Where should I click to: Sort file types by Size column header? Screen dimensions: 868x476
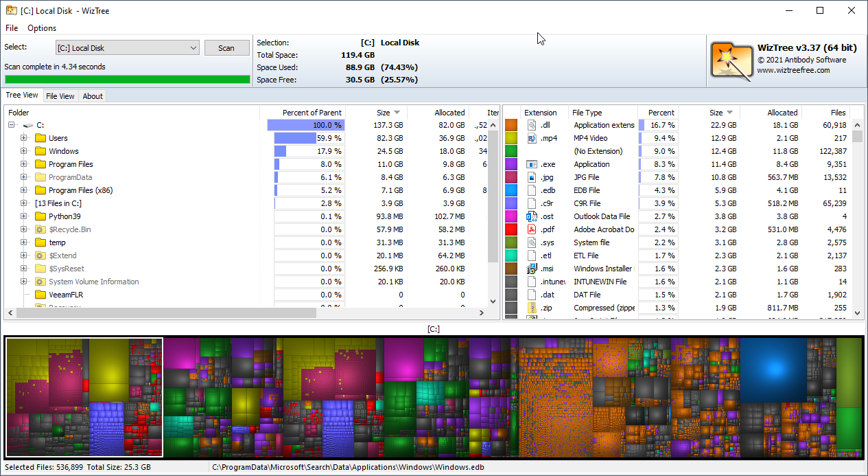point(716,113)
